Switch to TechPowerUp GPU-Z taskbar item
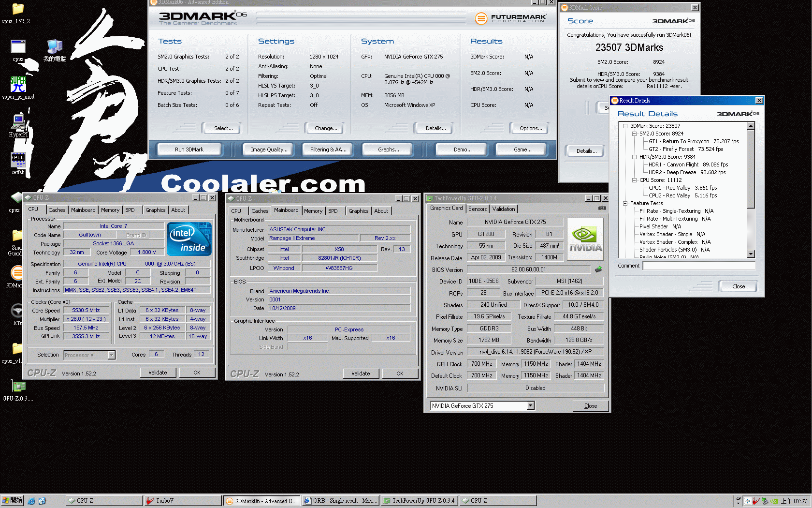Screen dimensions: 812x508 419,501
